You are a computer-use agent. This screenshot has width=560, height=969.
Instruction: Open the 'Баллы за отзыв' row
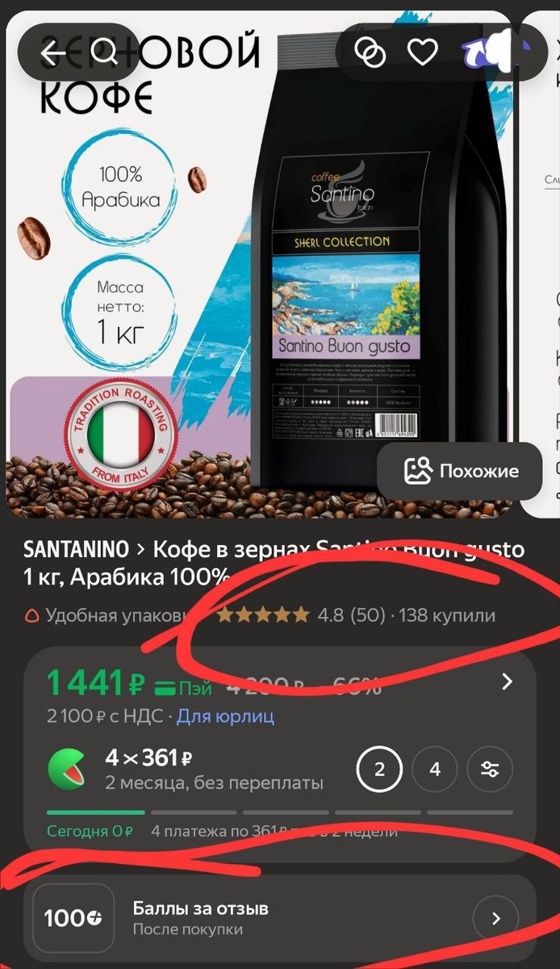pos(280,918)
